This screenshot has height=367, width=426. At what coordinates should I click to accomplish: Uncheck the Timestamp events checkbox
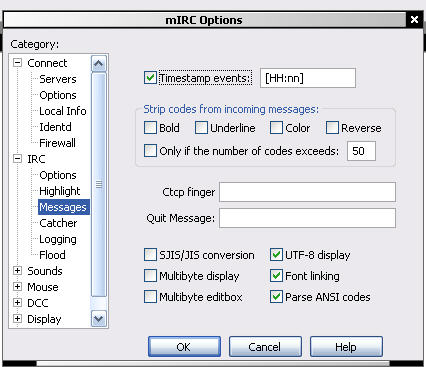click(x=150, y=78)
